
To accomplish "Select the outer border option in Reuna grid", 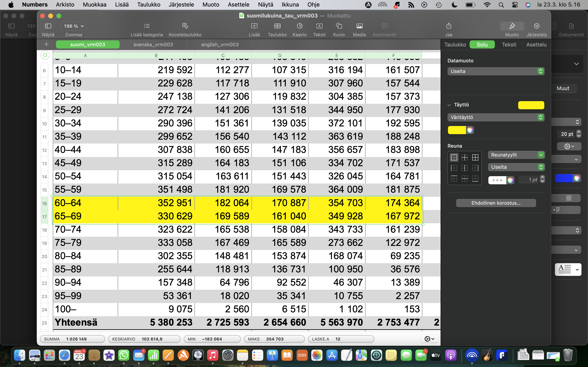I will (x=454, y=157).
